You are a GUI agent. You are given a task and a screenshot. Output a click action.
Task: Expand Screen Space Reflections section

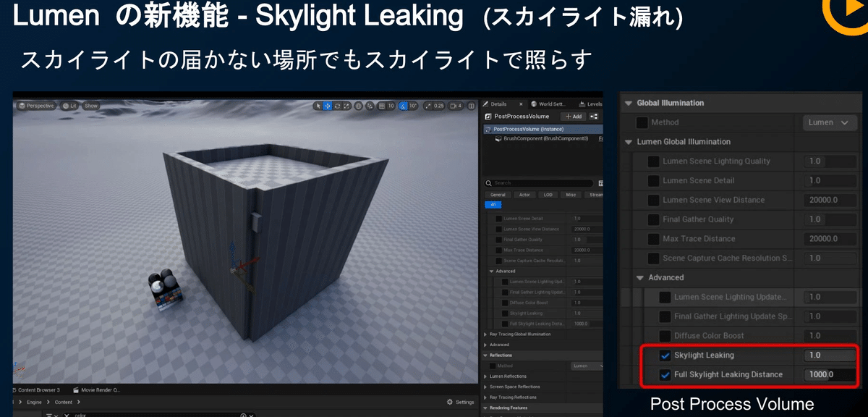[485, 387]
